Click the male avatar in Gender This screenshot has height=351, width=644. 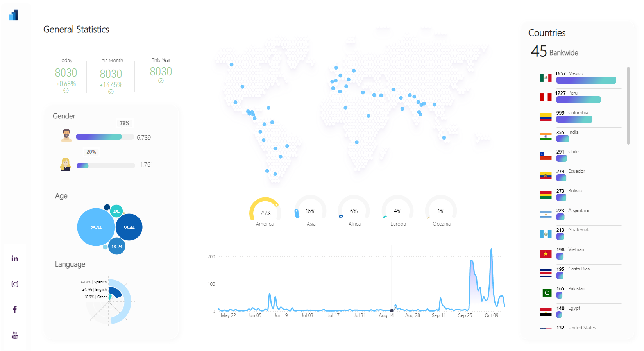[66, 135]
